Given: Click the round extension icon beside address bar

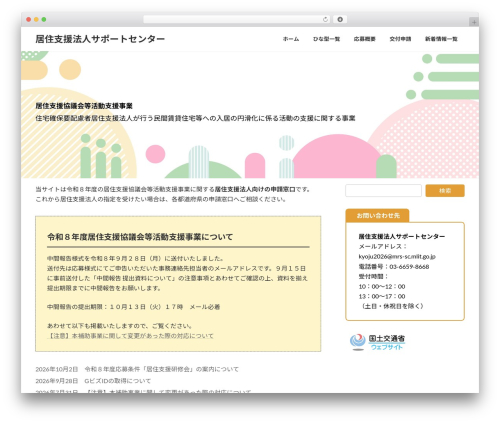Looking at the screenshot, I should click(340, 20).
